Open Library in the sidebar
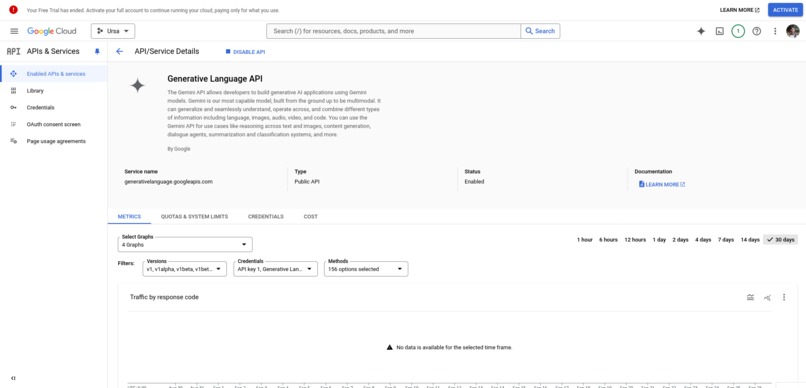The width and height of the screenshot is (806, 388). (x=53, y=90)
